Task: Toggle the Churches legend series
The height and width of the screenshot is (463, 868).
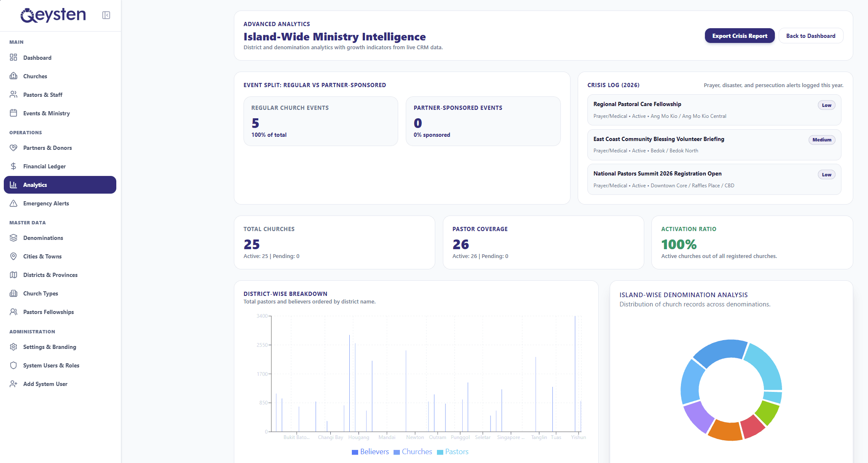Action: point(413,452)
